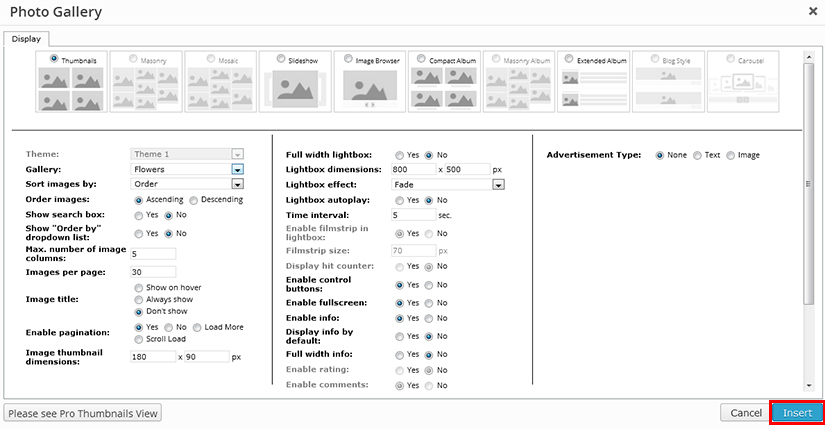The image size is (825, 429).
Task: Set order images to Descending
Action: tap(194, 199)
